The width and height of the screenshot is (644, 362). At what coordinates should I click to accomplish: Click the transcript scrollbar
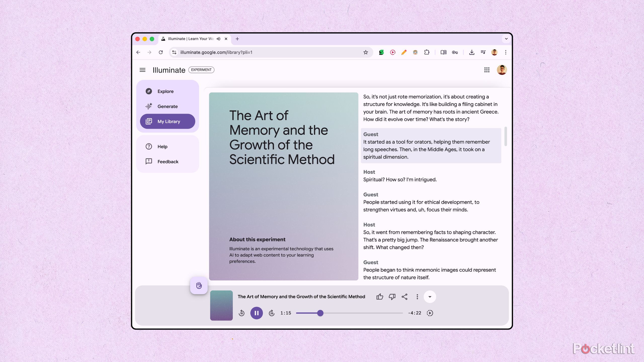pyautogui.click(x=506, y=137)
